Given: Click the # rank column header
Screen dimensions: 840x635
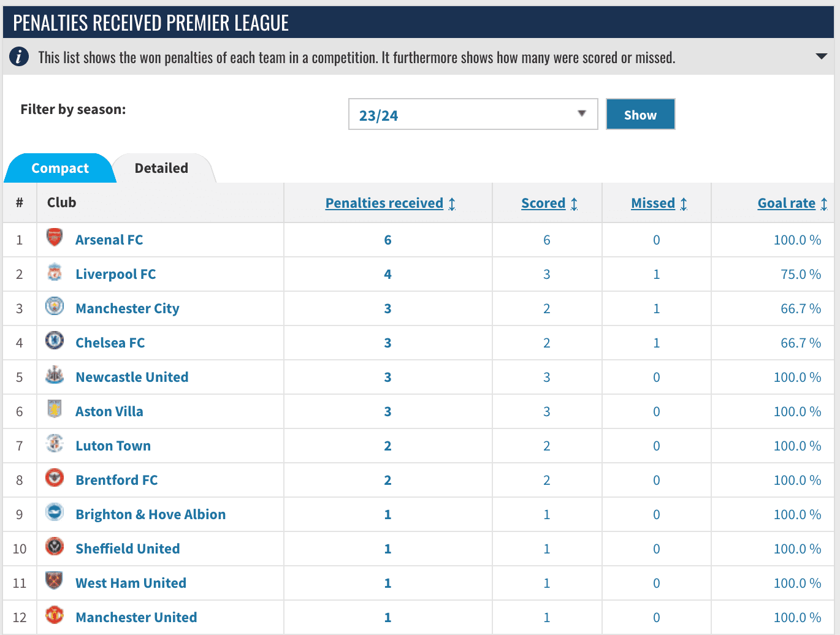Looking at the screenshot, I should coord(20,202).
